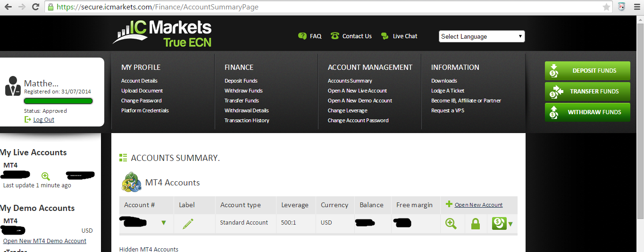644x252 pixels.
Task: Click the Standard Account cell
Action: click(x=244, y=223)
